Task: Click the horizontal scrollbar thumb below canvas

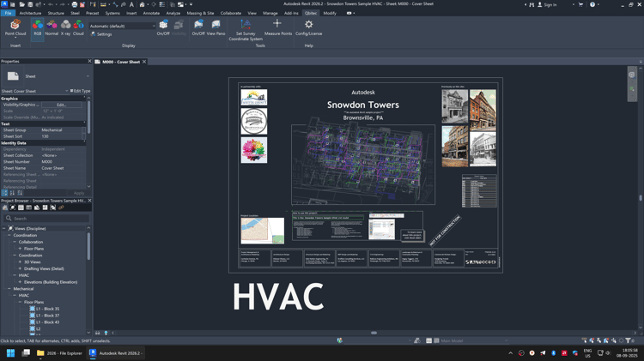Action: tap(374, 333)
